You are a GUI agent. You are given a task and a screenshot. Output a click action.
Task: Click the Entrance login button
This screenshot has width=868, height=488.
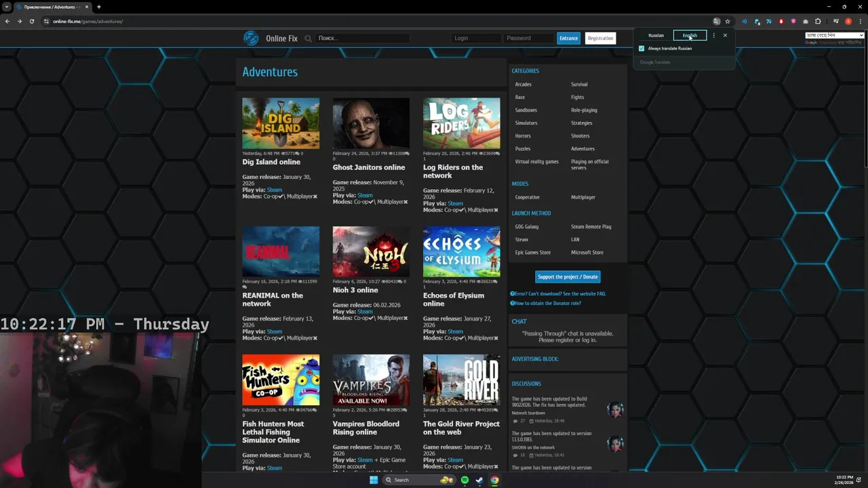click(568, 38)
